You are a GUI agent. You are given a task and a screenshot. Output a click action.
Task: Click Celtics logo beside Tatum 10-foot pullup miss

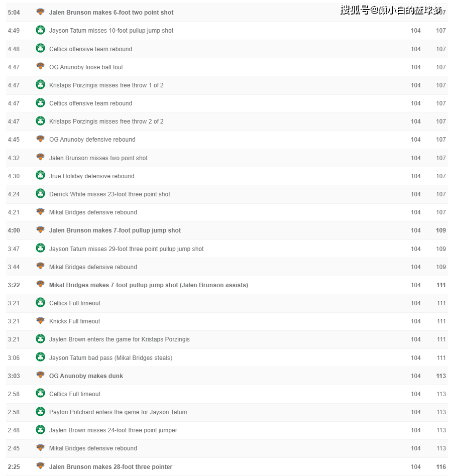click(x=40, y=30)
